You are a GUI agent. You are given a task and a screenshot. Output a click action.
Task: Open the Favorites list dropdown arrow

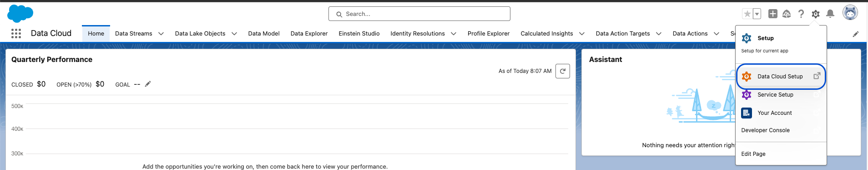click(757, 14)
